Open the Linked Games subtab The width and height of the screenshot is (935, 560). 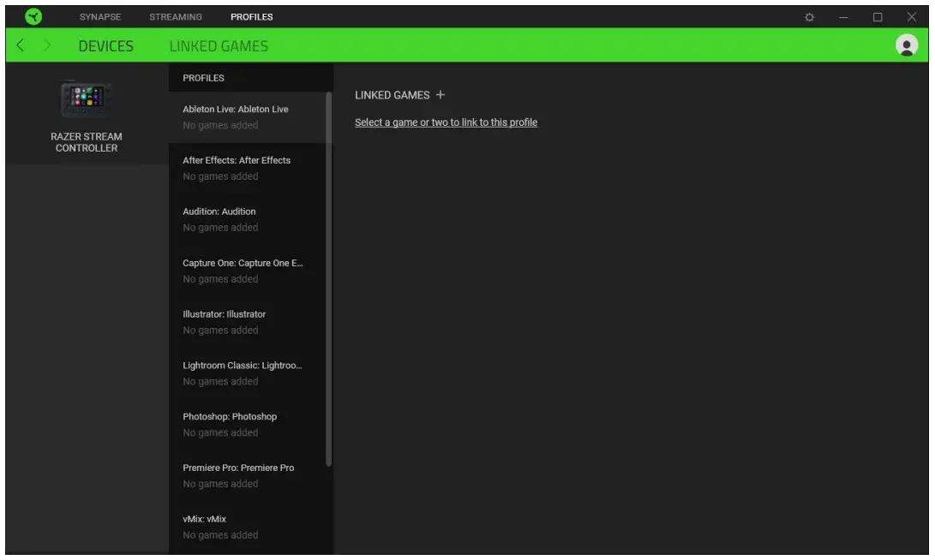coord(219,46)
